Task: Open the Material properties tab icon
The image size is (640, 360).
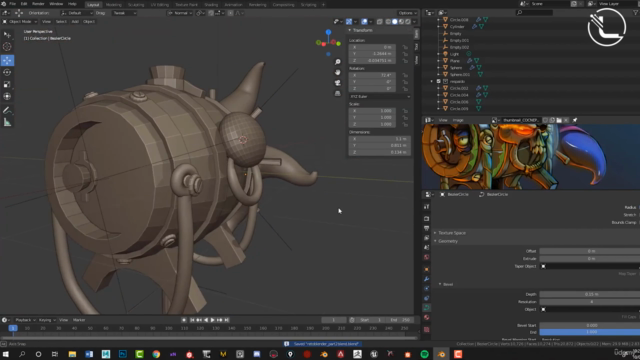Action: point(427,318)
